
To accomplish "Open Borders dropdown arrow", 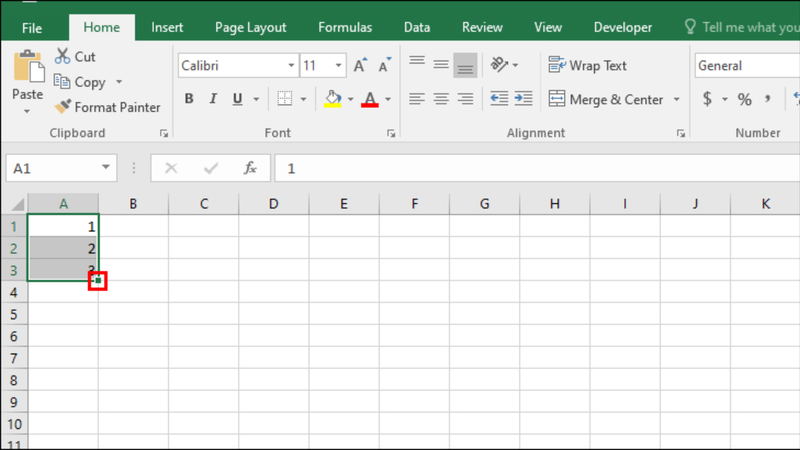I will tap(303, 99).
